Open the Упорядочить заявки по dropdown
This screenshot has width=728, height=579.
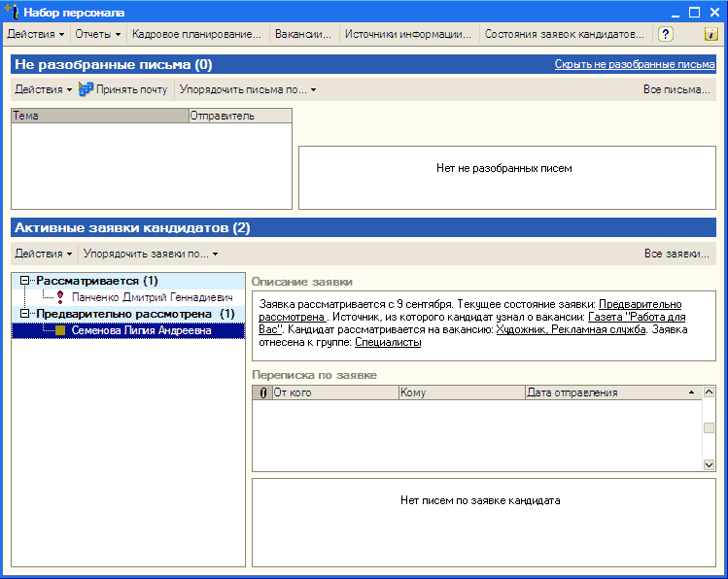click(150, 254)
